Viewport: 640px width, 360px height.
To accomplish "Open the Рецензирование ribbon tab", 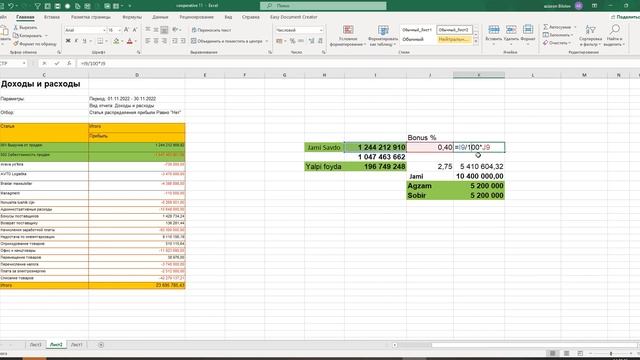I will click(196, 17).
